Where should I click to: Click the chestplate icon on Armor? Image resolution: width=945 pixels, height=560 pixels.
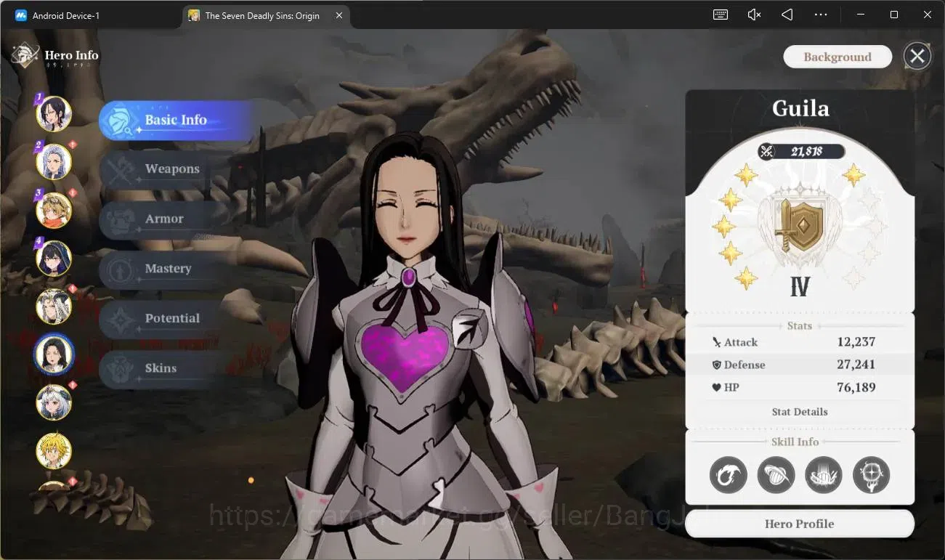(119, 219)
